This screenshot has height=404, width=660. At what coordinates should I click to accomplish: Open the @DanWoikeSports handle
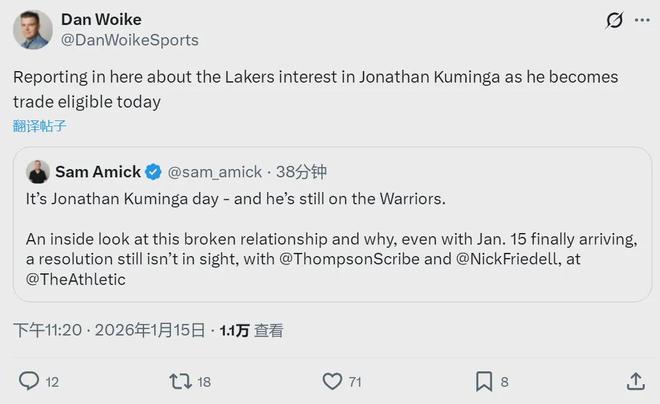coord(130,40)
